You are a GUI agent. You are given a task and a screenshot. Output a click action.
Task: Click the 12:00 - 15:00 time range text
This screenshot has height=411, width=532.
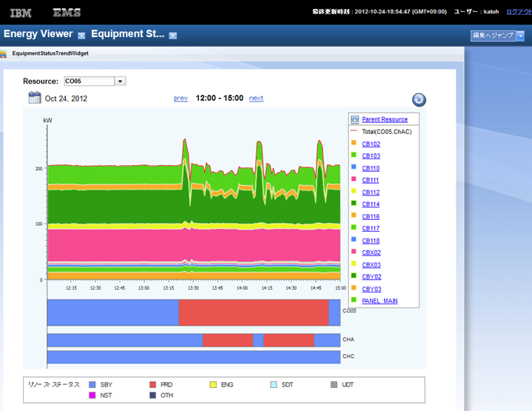tap(220, 98)
